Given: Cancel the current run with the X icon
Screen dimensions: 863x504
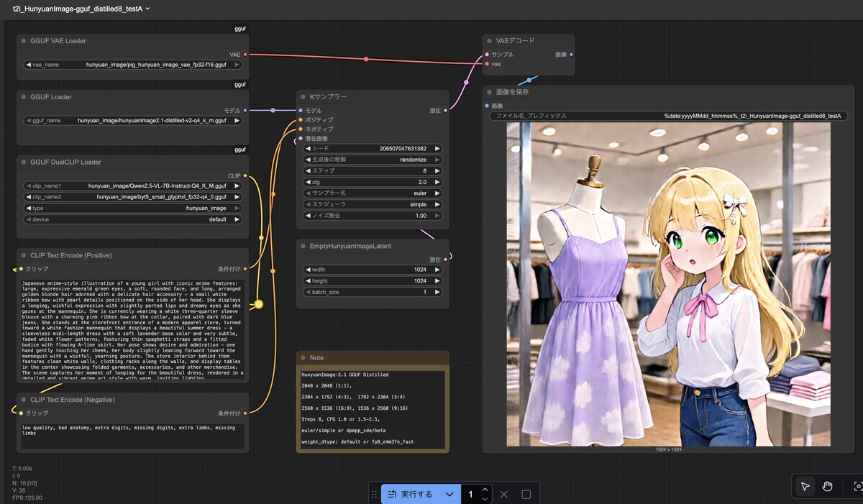Looking at the screenshot, I should point(504,494).
